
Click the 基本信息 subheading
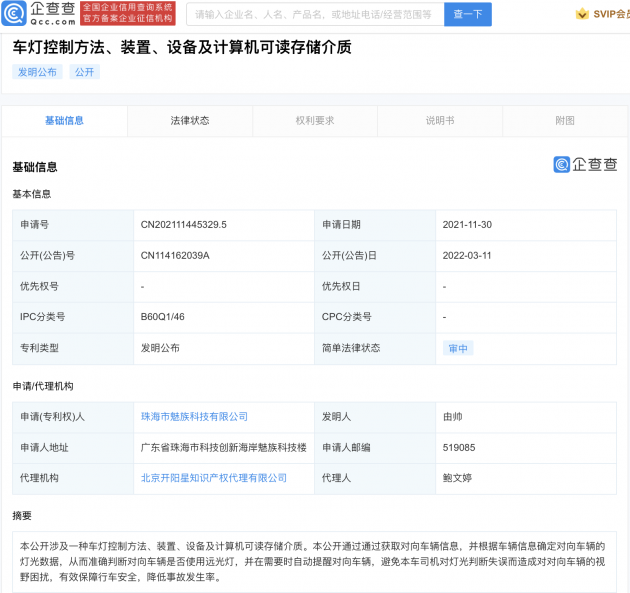[x=32, y=194]
